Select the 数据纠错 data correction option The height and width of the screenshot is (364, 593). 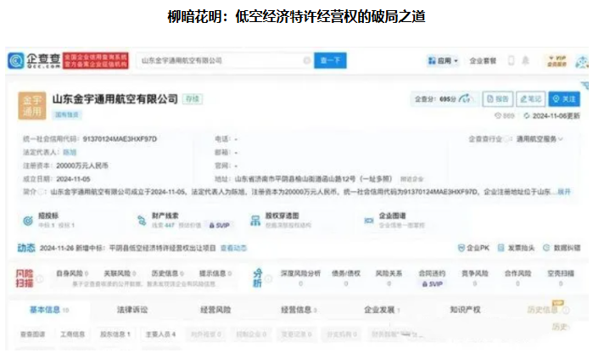click(x=561, y=248)
